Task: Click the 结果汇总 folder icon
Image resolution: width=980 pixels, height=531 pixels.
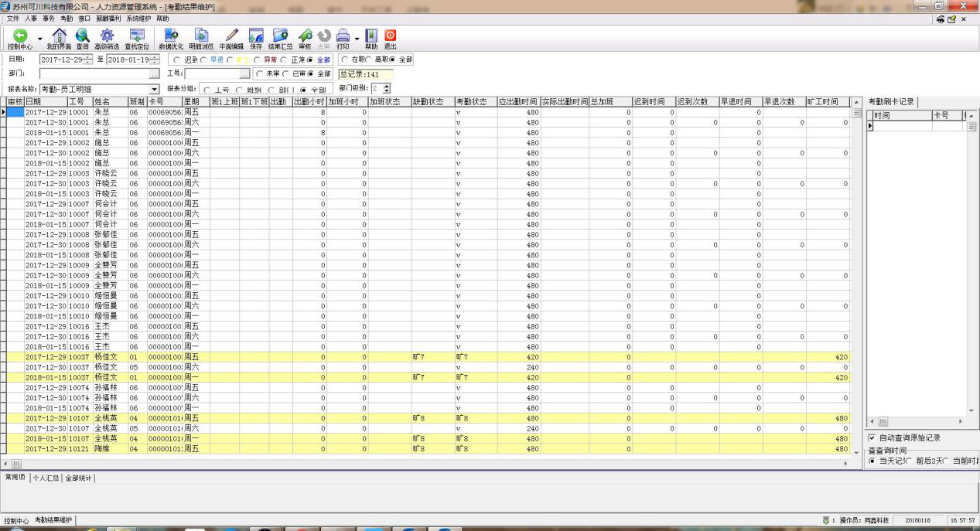Action: (x=280, y=36)
